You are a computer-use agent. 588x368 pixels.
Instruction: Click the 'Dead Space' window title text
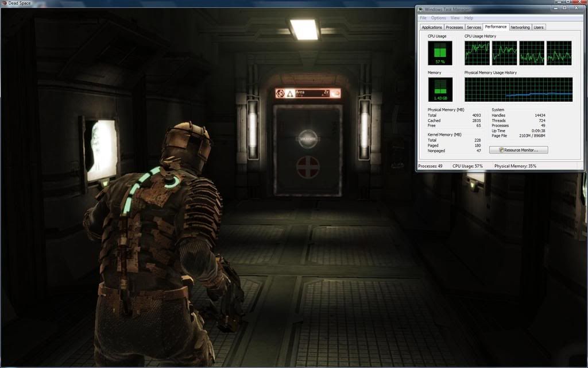click(x=20, y=3)
